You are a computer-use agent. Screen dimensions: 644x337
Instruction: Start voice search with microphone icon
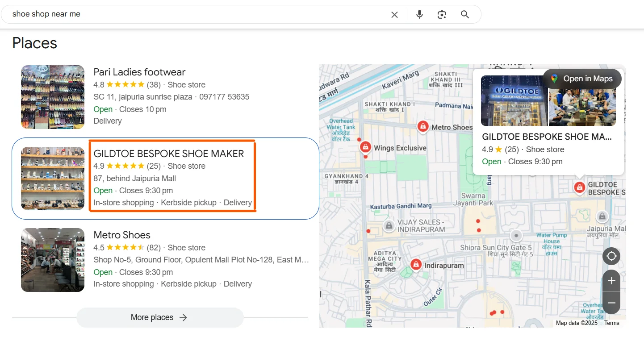pos(419,14)
